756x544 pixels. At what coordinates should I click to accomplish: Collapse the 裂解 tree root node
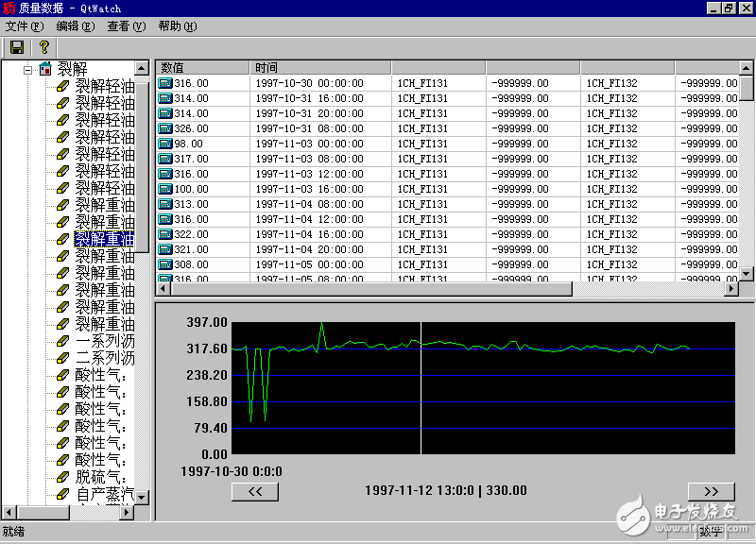28,69
